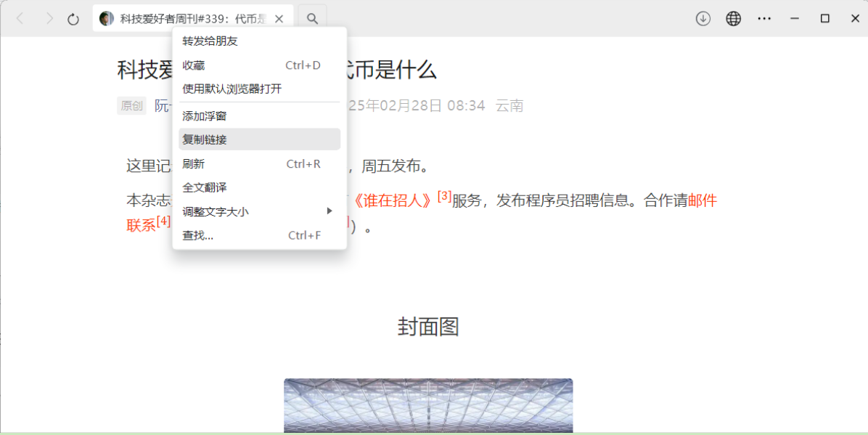Open search with the magnifier icon

[312, 19]
